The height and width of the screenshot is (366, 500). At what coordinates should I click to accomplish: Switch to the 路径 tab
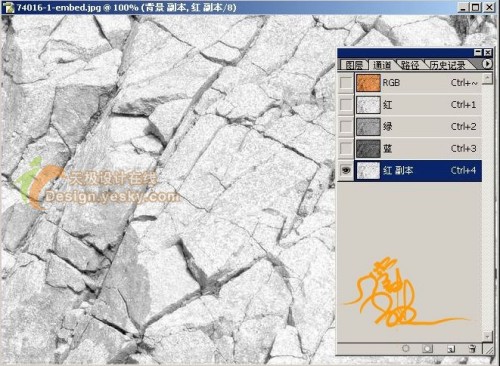click(410, 65)
